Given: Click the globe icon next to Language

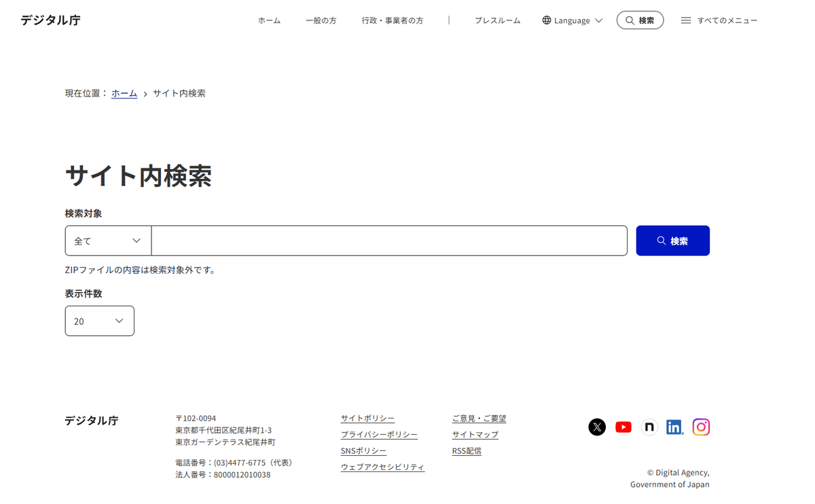Looking at the screenshot, I should pos(545,20).
